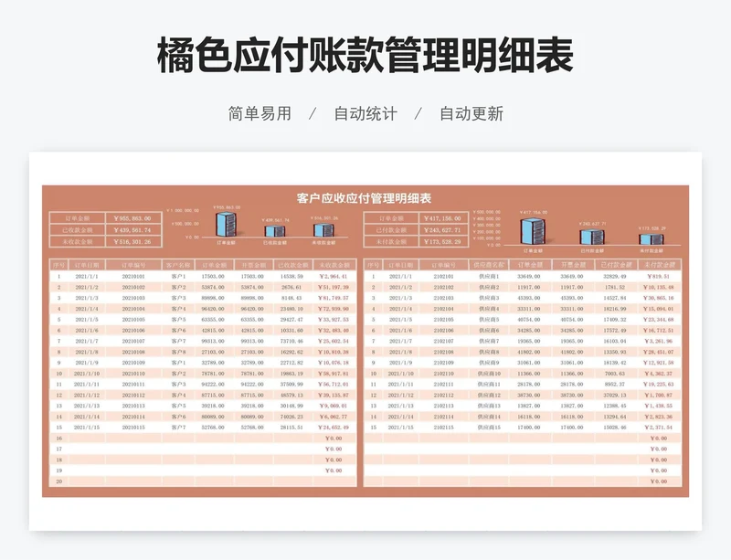
Task: Select order number cell 20210105
Action: click(x=133, y=320)
